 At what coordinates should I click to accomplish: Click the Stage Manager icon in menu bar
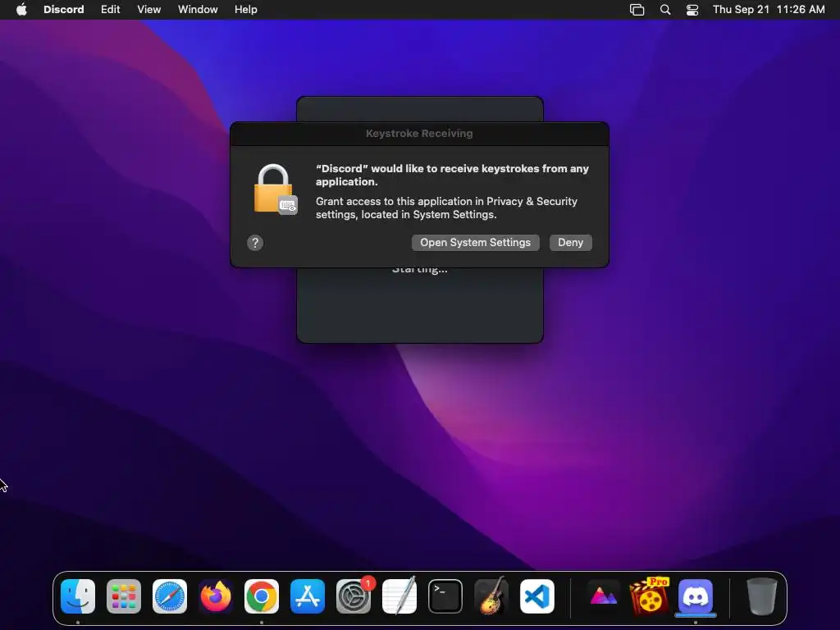coord(637,10)
